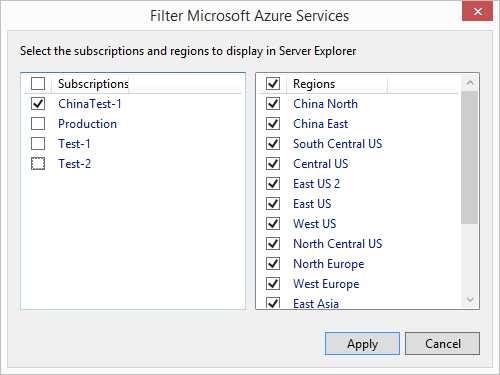Select the East Asia region label
Image resolution: width=500 pixels, height=375 pixels.
[x=316, y=304]
